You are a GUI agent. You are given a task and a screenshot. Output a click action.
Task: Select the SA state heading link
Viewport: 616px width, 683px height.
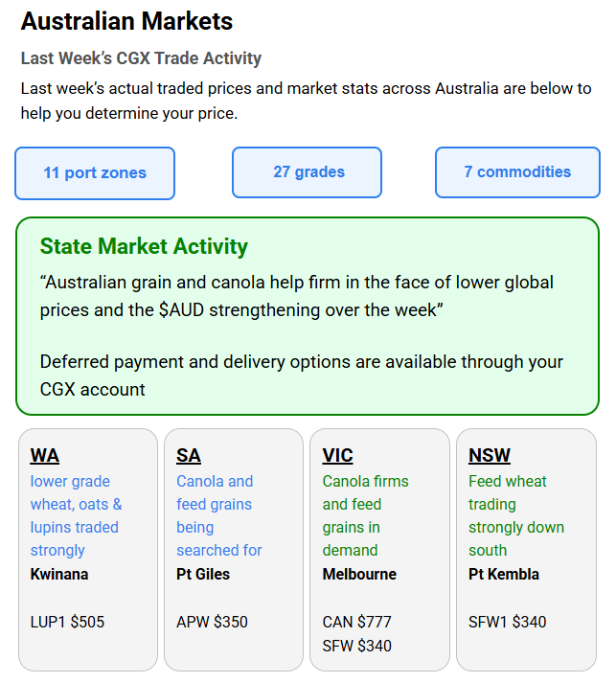coord(189,456)
